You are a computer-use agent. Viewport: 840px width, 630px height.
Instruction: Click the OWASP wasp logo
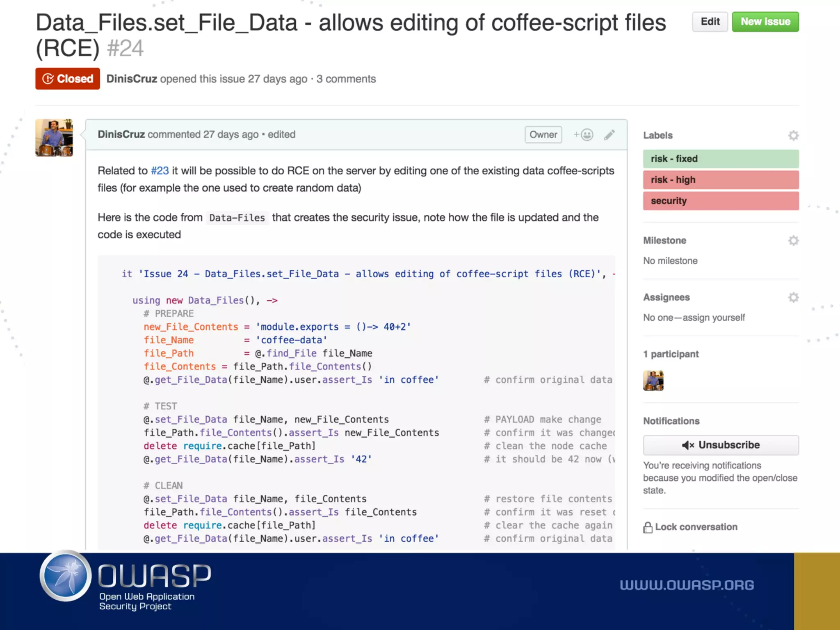click(66, 576)
